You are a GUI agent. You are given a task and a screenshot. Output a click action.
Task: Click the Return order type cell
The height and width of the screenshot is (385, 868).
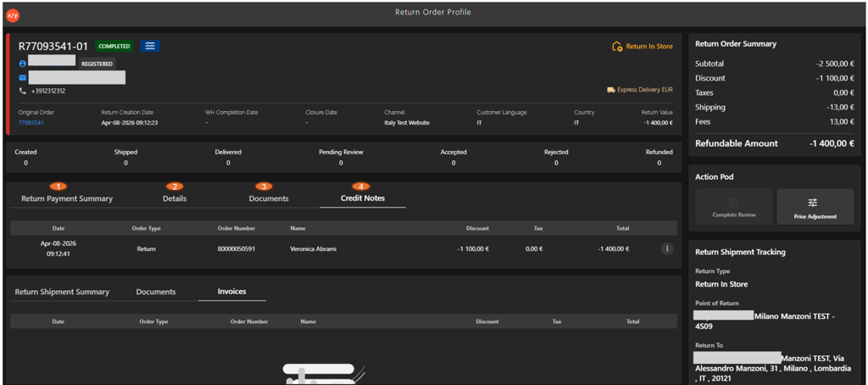146,249
